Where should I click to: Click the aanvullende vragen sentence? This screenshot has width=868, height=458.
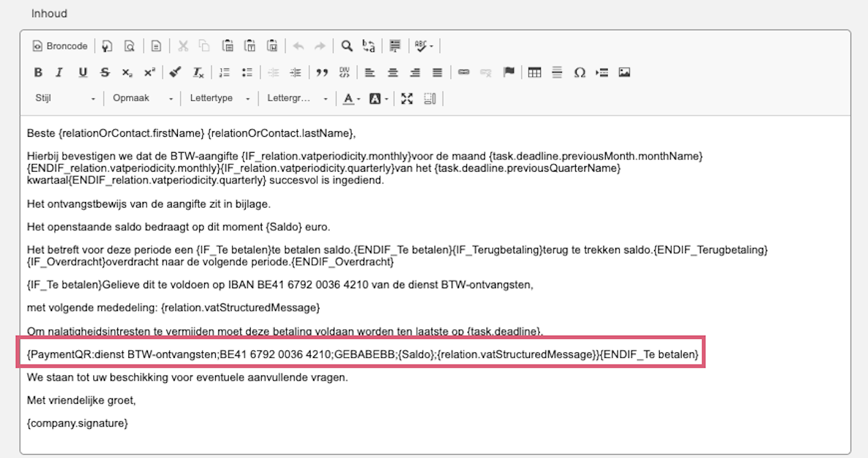click(x=188, y=377)
